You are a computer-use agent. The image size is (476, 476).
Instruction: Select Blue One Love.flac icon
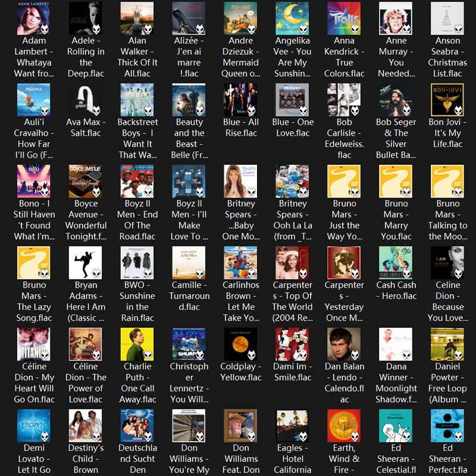(x=292, y=100)
